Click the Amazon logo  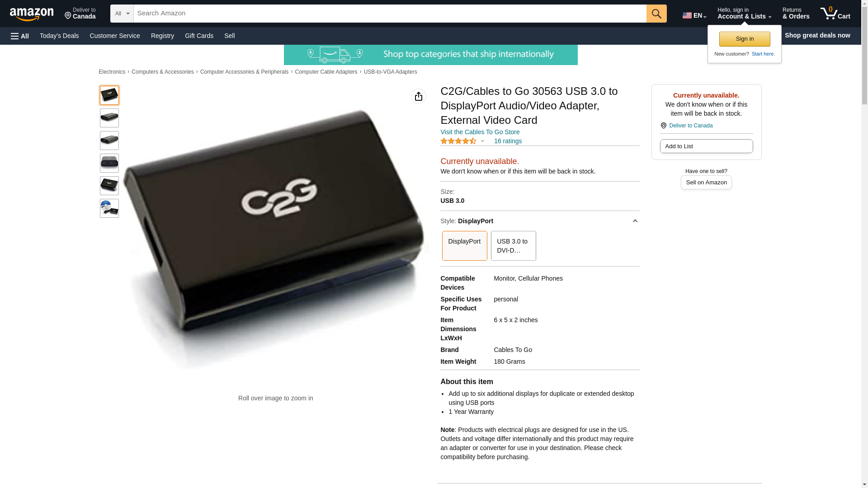coord(32,14)
